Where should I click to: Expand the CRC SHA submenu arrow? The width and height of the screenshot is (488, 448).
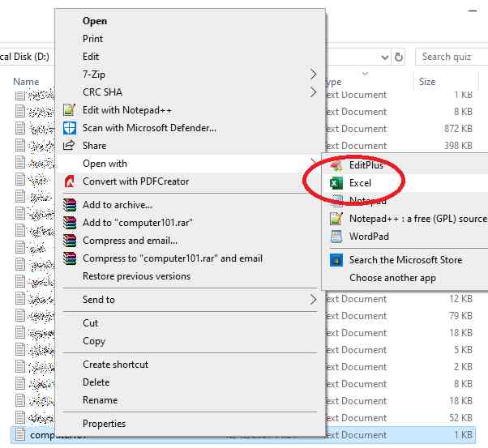pyautogui.click(x=314, y=92)
